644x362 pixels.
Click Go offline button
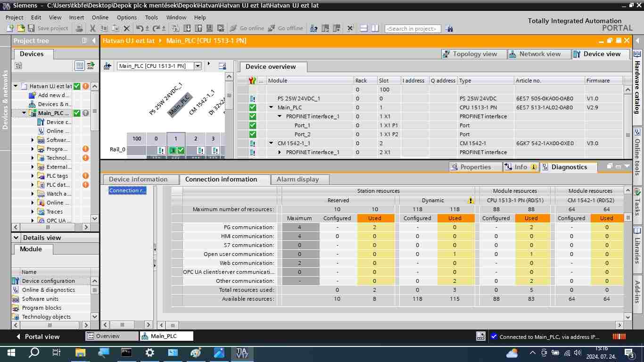[x=285, y=28]
